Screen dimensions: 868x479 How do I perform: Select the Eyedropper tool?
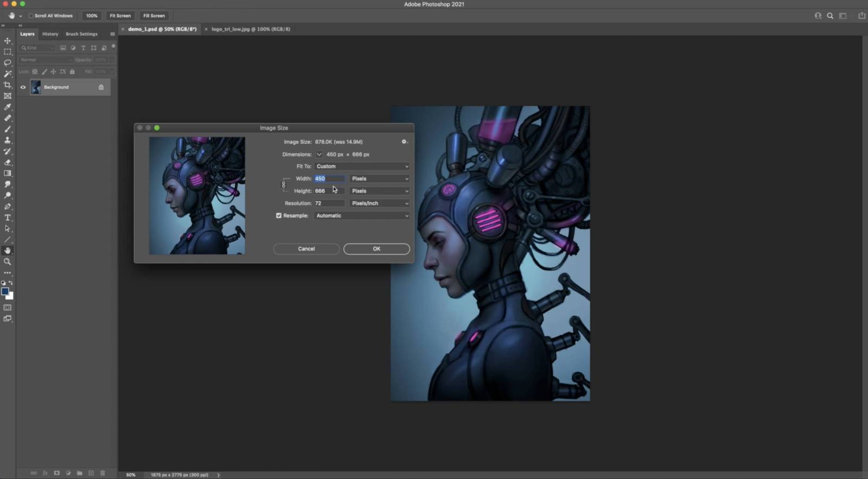8,107
